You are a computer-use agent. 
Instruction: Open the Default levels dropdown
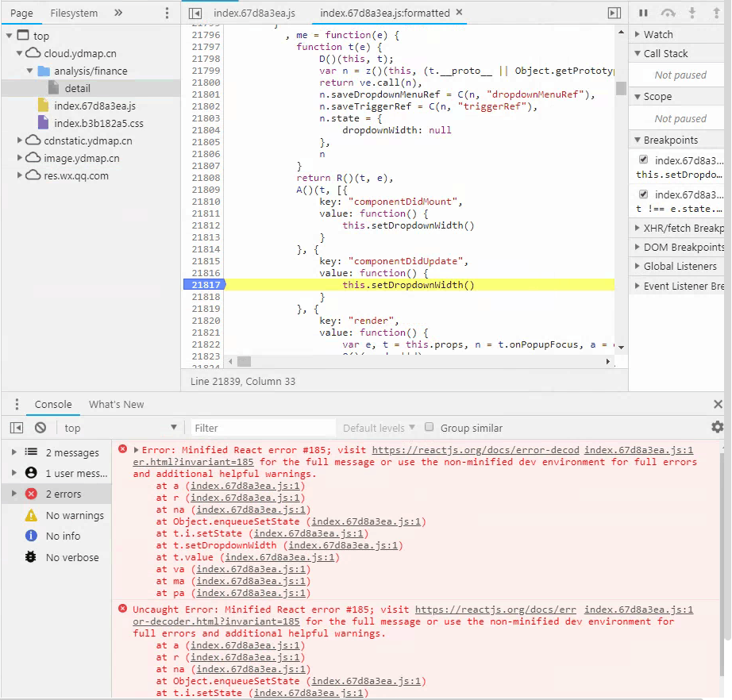point(379,427)
